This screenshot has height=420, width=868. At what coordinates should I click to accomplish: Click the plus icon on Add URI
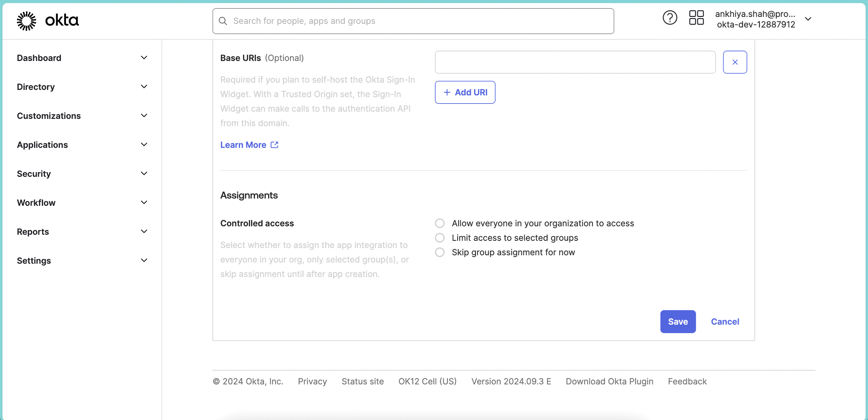click(447, 92)
